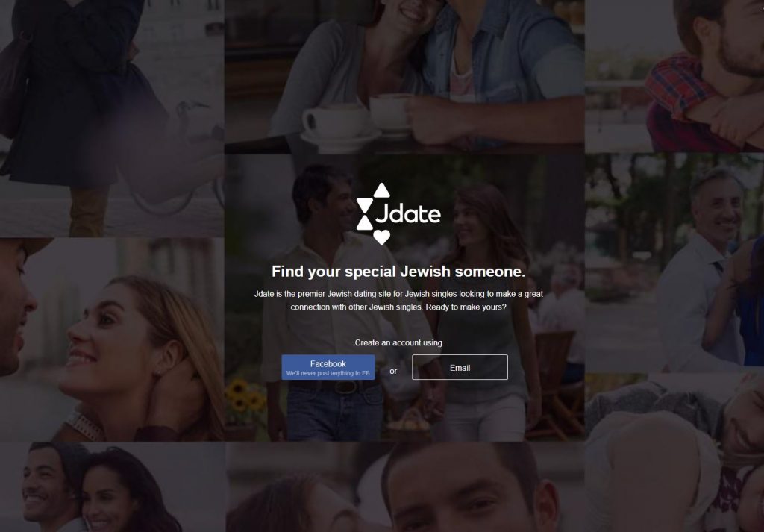Select the coffee cups couple photo
The image size is (764, 532).
(x=404, y=75)
